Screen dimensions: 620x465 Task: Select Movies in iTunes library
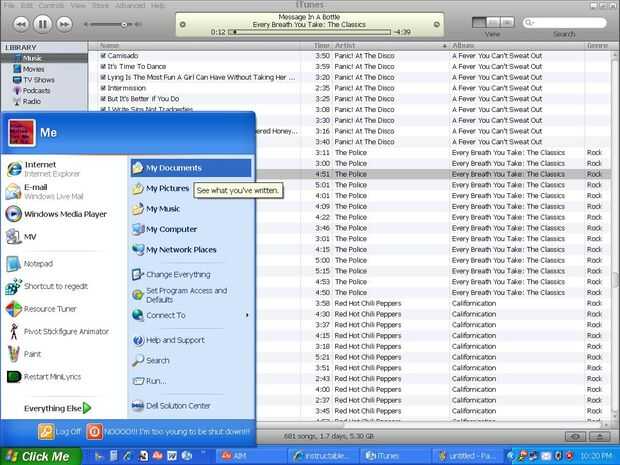point(29,69)
